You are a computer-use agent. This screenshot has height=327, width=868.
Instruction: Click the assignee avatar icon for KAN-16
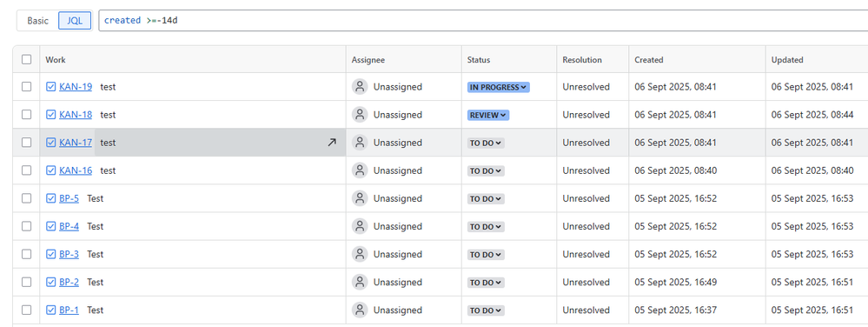tap(360, 170)
